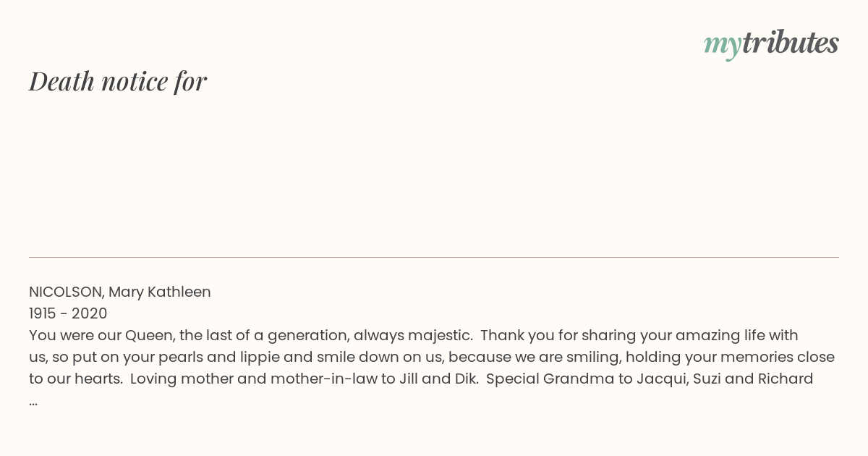Click the names "Jacqui, Suzi and Richard"
This screenshot has width=868, height=456.
tap(725, 379)
